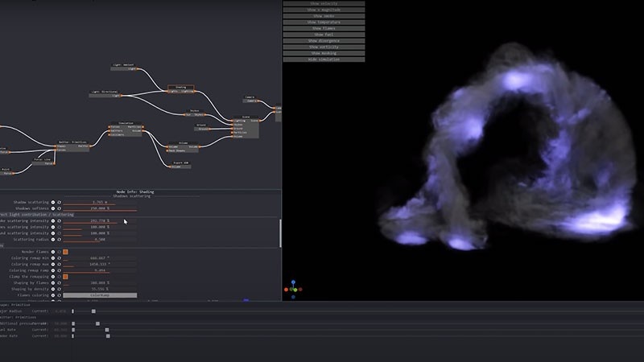Click the Show flames button
Screen dimensions: 644x362
[x=324, y=28]
